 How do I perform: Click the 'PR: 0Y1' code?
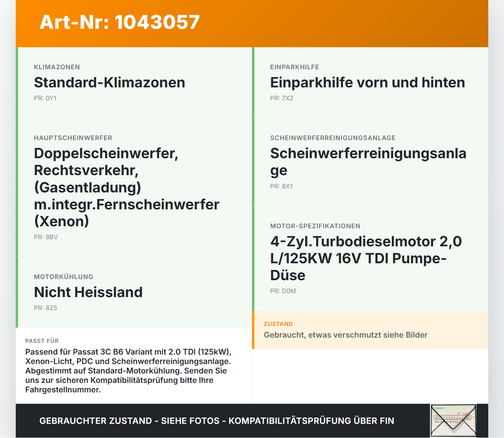(45, 98)
